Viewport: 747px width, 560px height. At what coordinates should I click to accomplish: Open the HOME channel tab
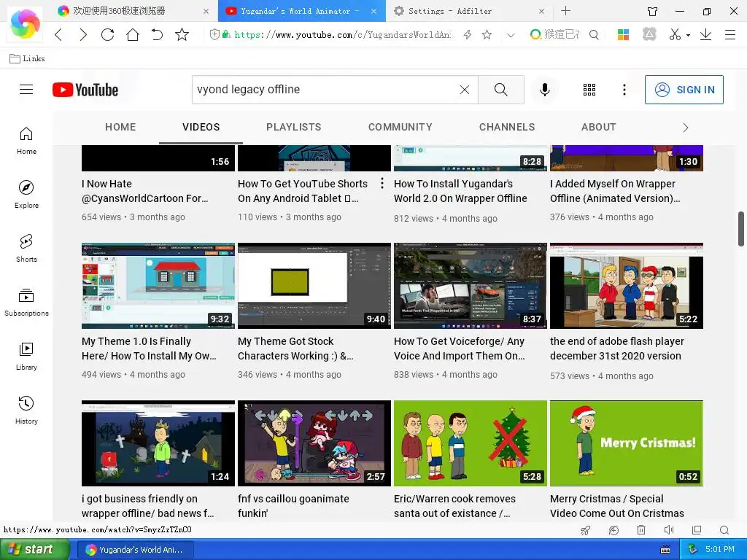pyautogui.click(x=120, y=127)
